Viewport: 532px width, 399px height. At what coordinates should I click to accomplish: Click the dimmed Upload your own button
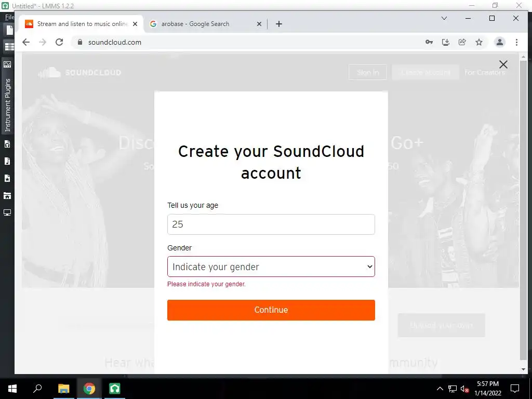(441, 325)
